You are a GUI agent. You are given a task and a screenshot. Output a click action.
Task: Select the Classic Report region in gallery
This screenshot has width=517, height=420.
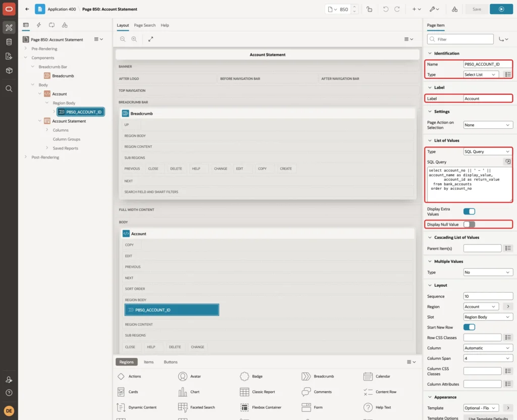pos(257,392)
